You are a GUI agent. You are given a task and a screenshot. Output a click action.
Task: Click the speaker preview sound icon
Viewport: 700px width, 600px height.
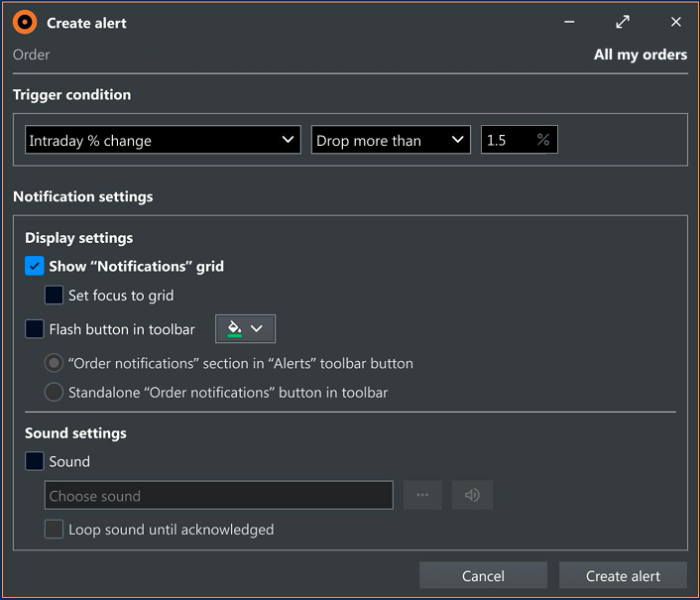(472, 495)
